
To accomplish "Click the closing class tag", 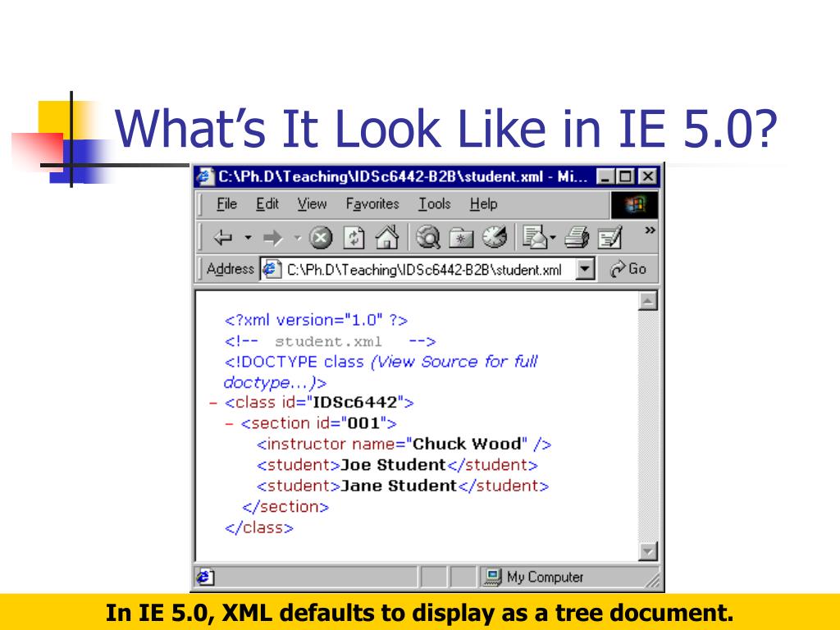I will click(259, 527).
